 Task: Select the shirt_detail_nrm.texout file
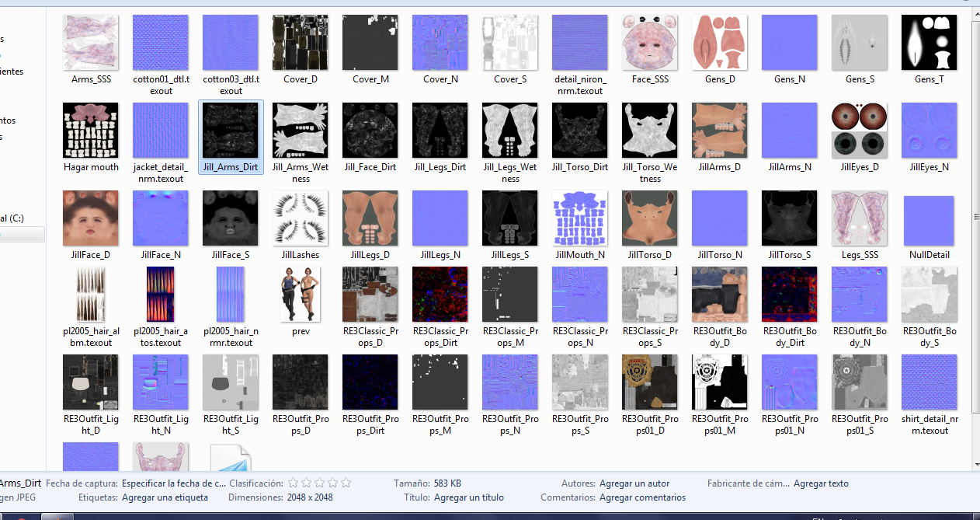930,382
